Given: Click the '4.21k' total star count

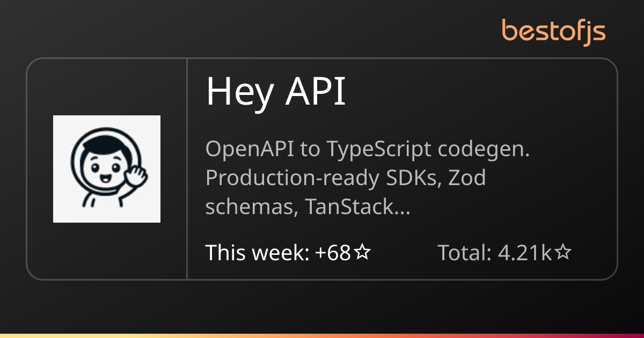Looking at the screenshot, I should point(525,252).
